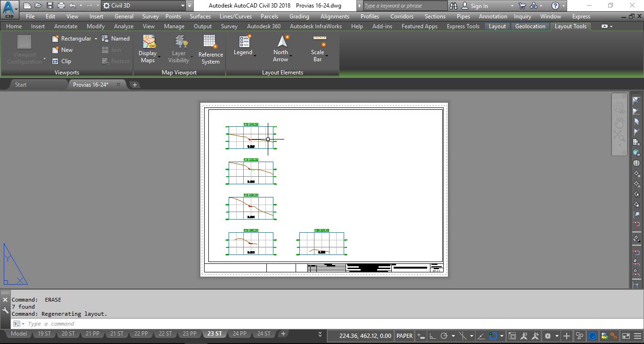Click the Workspace Switching gear icon
The width and height of the screenshot is (644, 344).
point(548,336)
